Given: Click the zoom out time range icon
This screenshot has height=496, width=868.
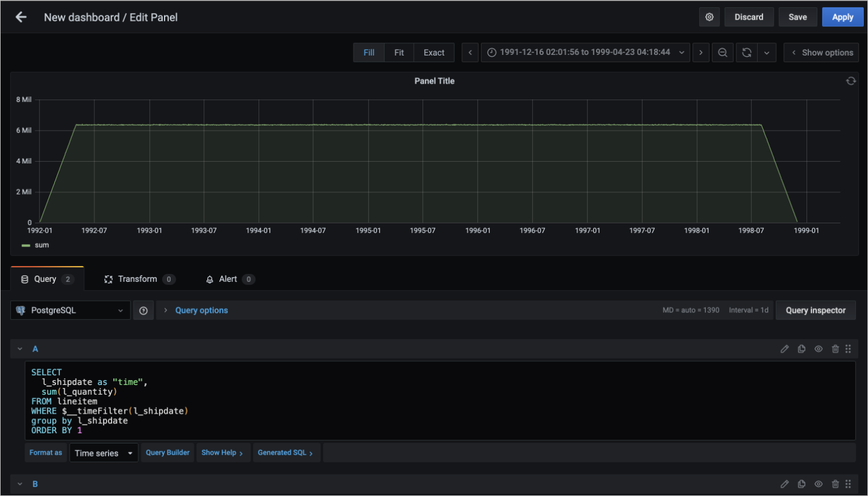Looking at the screenshot, I should (722, 52).
